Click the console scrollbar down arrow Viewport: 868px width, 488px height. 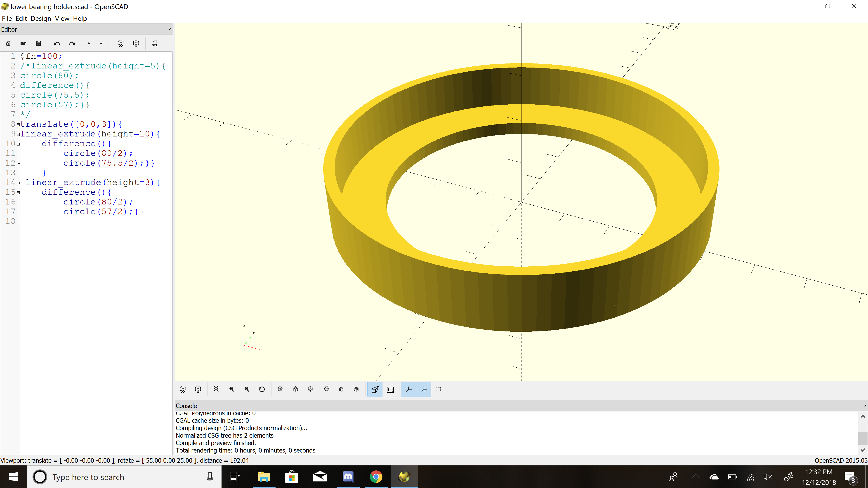tap(863, 450)
